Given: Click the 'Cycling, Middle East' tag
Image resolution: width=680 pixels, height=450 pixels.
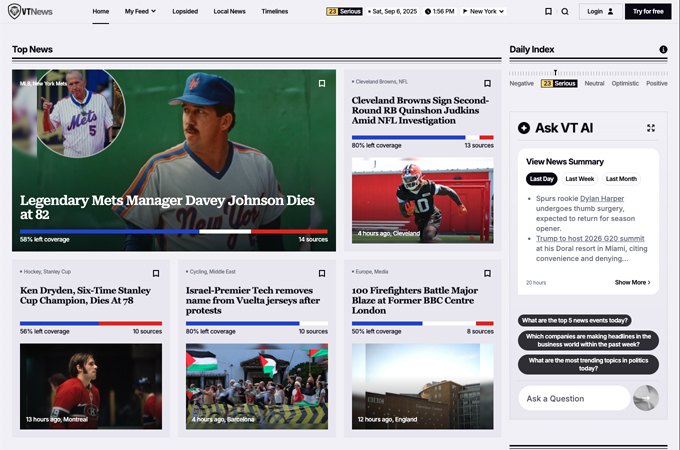Looking at the screenshot, I should click(212, 271).
